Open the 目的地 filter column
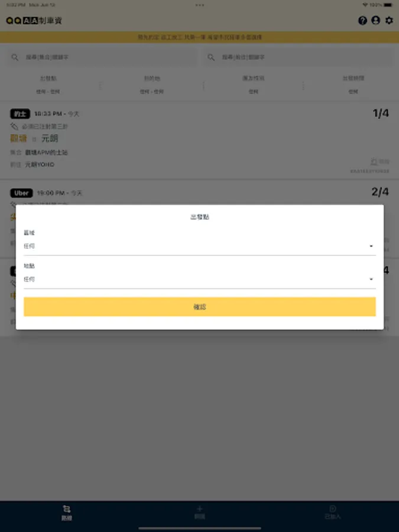This screenshot has height=532, width=399. (152, 85)
